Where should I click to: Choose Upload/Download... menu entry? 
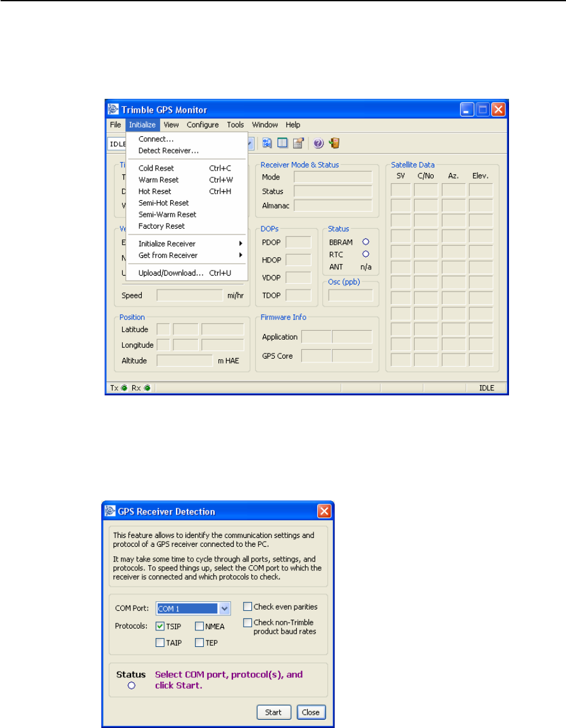187,273
